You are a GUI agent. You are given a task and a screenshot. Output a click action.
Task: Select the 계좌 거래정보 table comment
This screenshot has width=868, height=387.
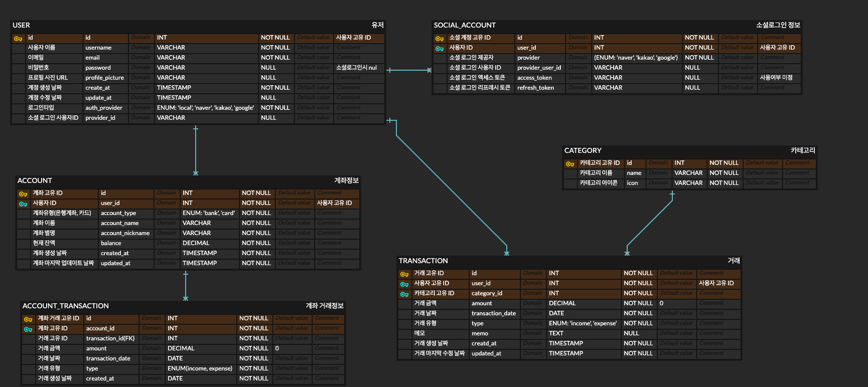(325, 306)
